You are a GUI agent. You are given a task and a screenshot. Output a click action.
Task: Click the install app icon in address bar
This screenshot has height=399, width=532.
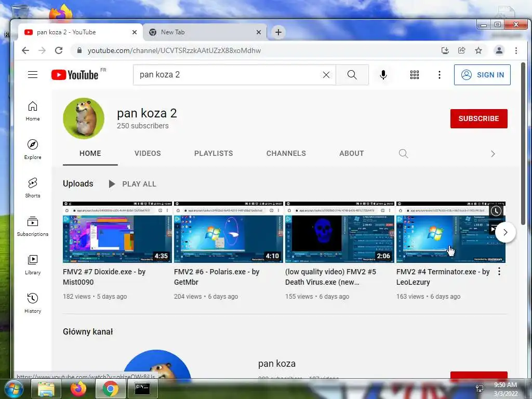(x=445, y=50)
